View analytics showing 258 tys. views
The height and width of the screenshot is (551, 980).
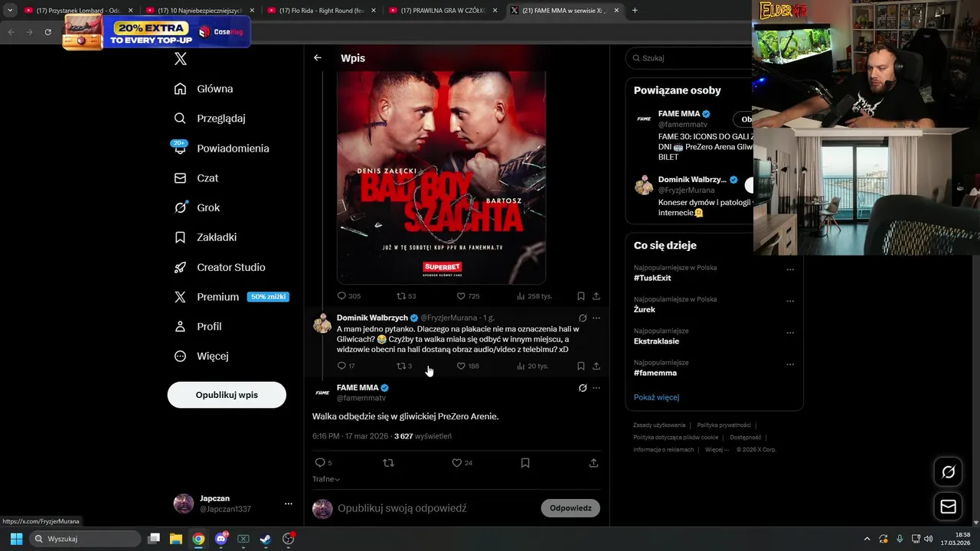[x=534, y=296]
